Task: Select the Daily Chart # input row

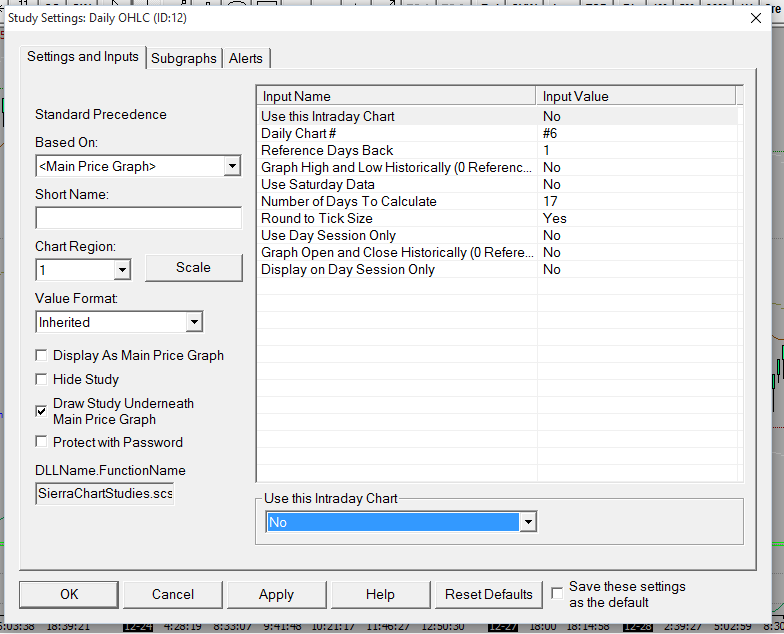Action: 498,134
